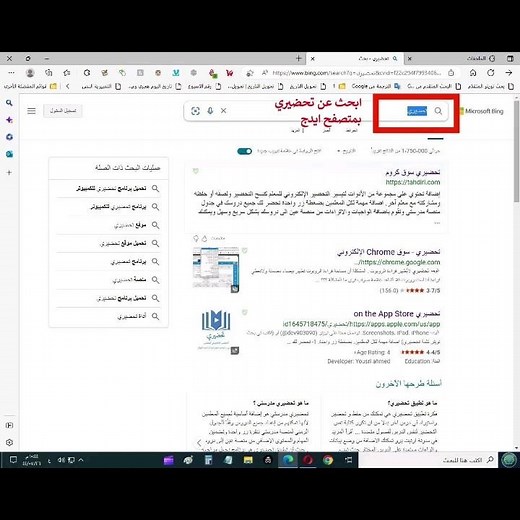The width and height of the screenshot is (520, 520).
Task: Open the Edge profile avatar icon
Action: pyautogui.click(x=30, y=73)
